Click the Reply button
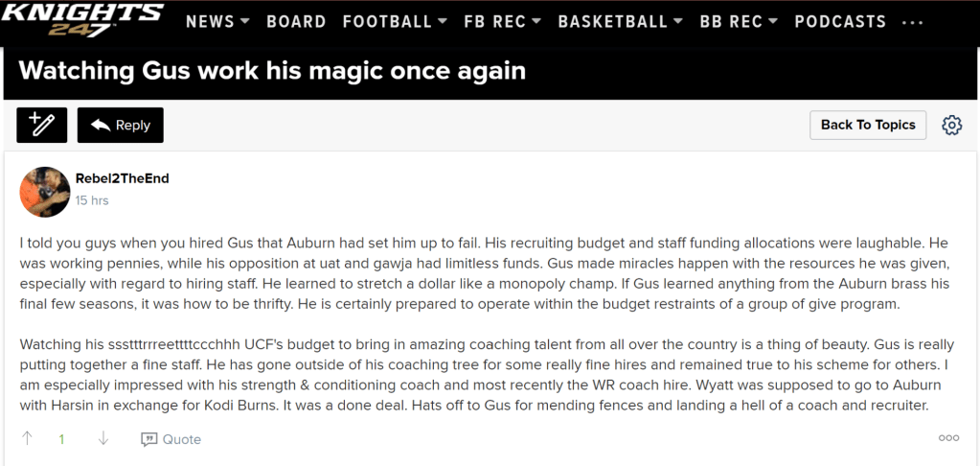 121,125
